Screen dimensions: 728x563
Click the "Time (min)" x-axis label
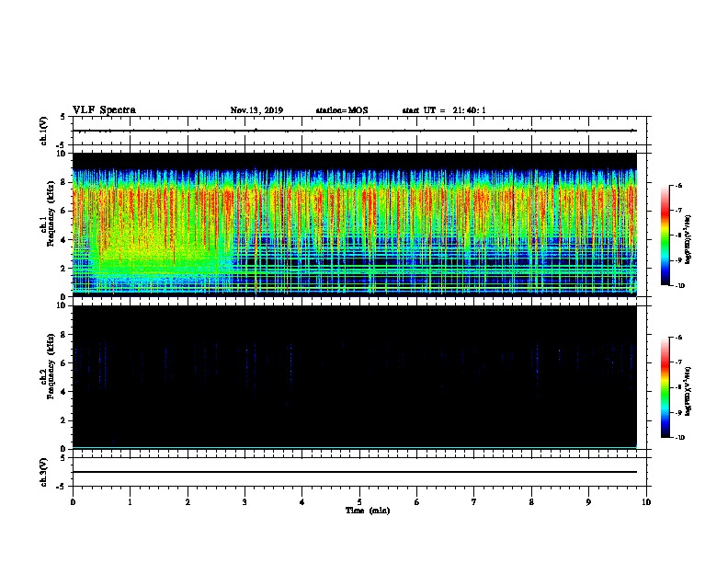368,511
